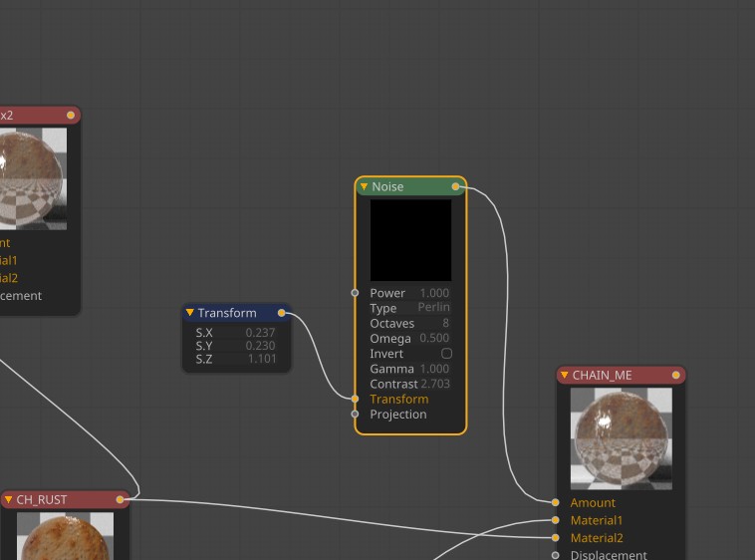Select the Octaves value 8 field
Screen dimensions: 755x560
click(x=445, y=323)
